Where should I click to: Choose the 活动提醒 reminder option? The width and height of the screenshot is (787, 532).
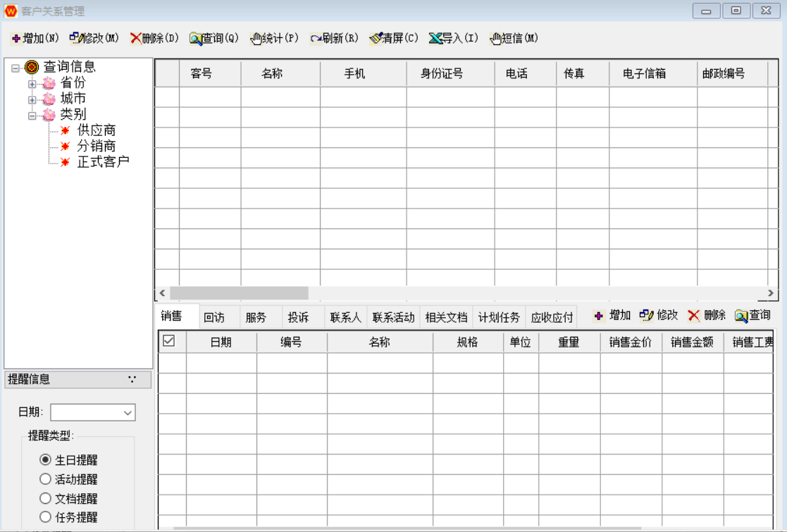46,479
